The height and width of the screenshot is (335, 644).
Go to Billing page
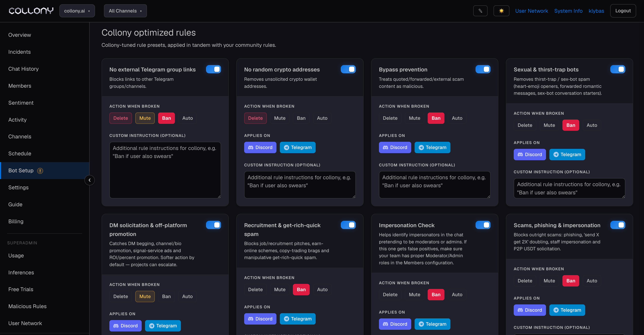pos(45,221)
